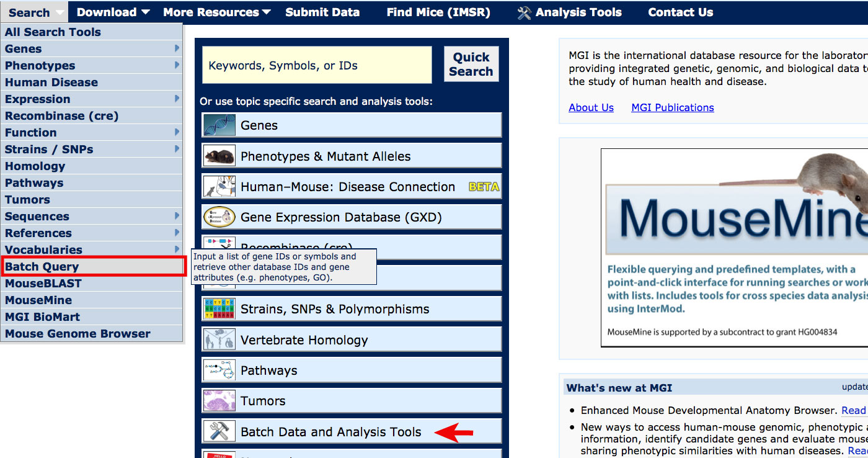Select MouseMine in the Search menu
Viewport: 868px width, 458px height.
(x=92, y=300)
